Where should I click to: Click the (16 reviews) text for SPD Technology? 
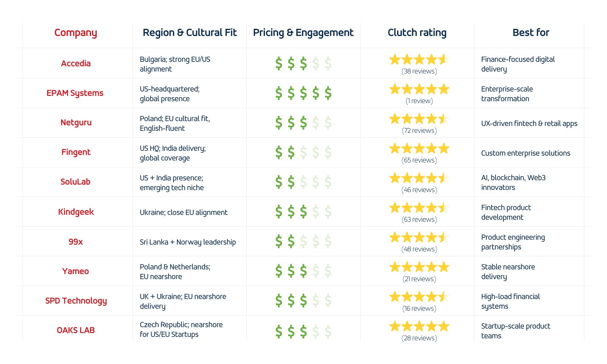[419, 308]
